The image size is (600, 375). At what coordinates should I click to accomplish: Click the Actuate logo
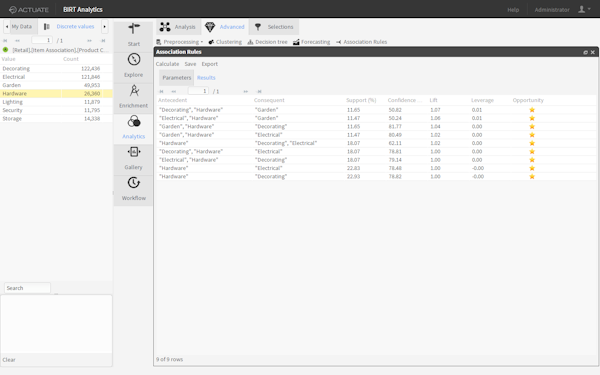(x=29, y=10)
